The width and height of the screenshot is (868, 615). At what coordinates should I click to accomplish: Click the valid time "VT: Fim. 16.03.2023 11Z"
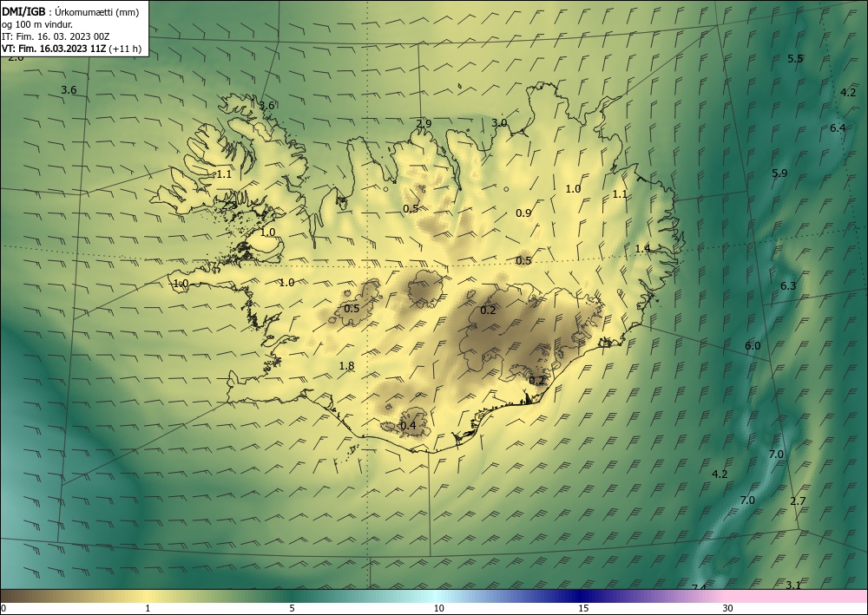[x=54, y=49]
